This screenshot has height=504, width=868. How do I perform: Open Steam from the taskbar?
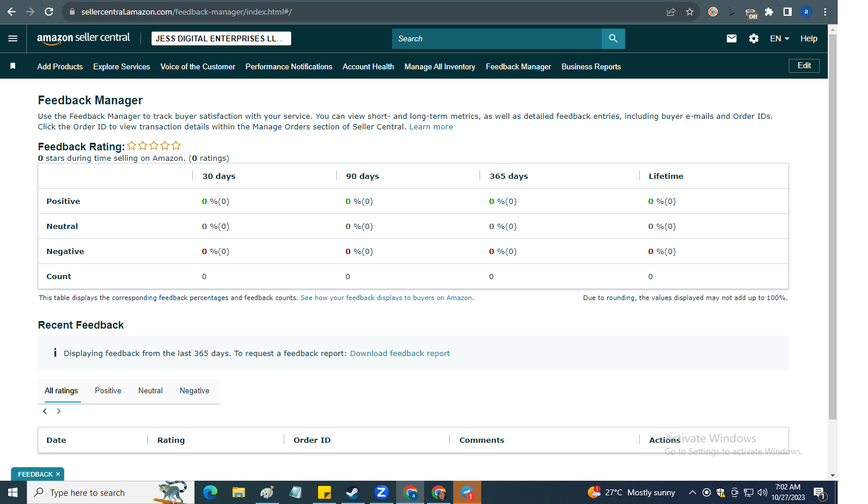click(352, 492)
